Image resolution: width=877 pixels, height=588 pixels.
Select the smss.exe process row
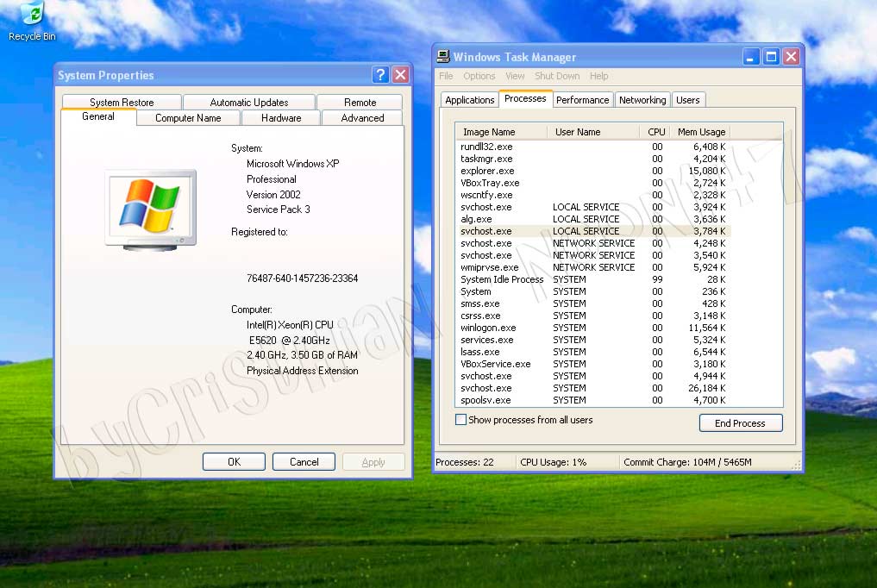pos(593,303)
